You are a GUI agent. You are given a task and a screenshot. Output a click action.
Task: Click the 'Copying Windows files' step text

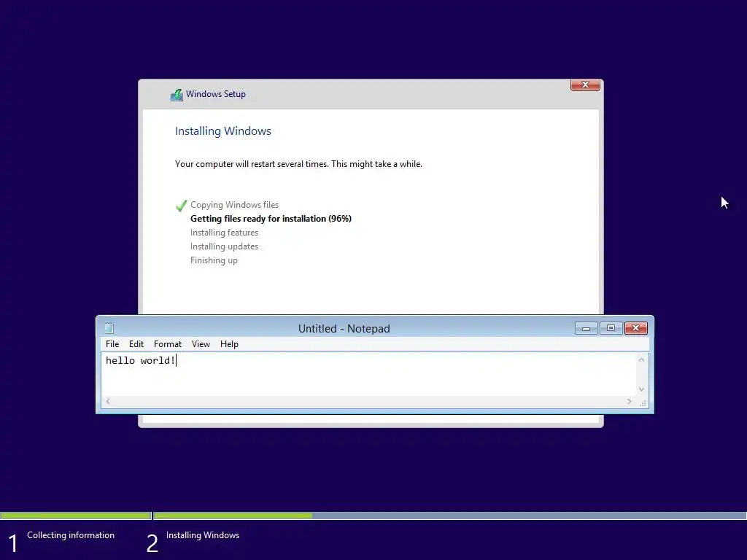coord(234,205)
